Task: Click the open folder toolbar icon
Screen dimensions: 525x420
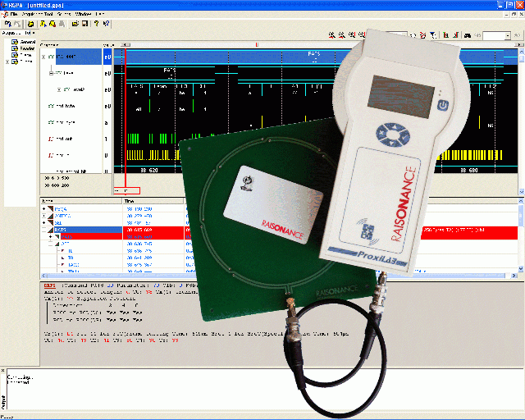Action: coord(75,24)
